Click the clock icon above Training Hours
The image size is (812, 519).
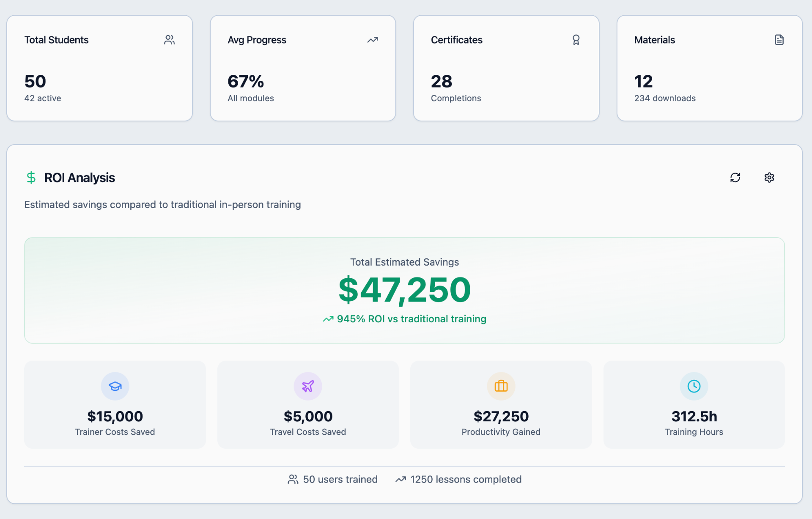click(694, 386)
